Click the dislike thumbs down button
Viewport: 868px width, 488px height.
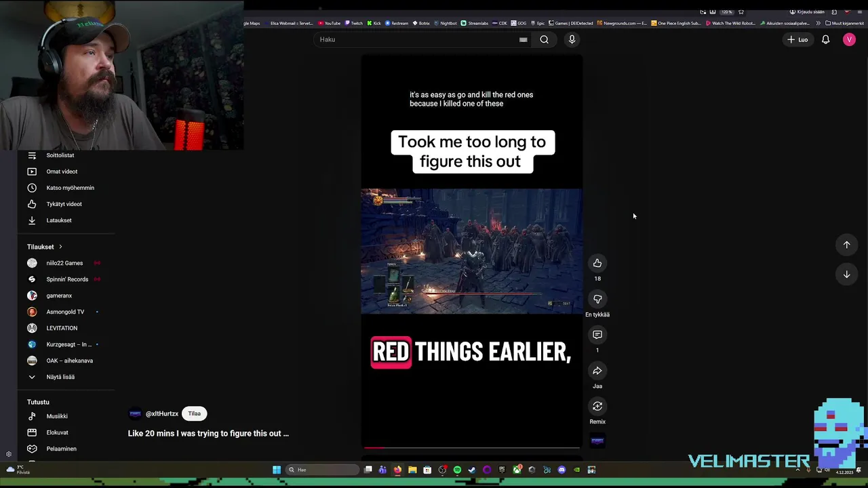(597, 299)
